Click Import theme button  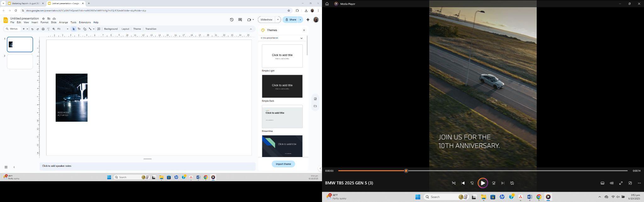click(283, 164)
